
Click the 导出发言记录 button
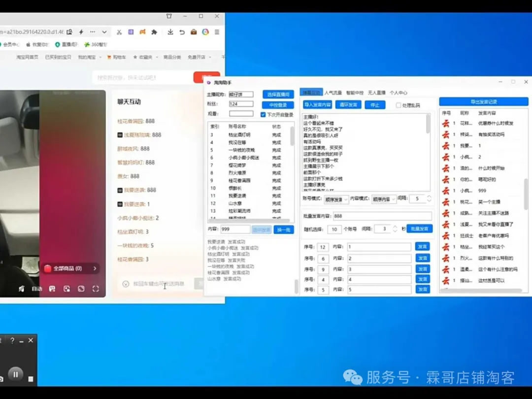click(483, 101)
